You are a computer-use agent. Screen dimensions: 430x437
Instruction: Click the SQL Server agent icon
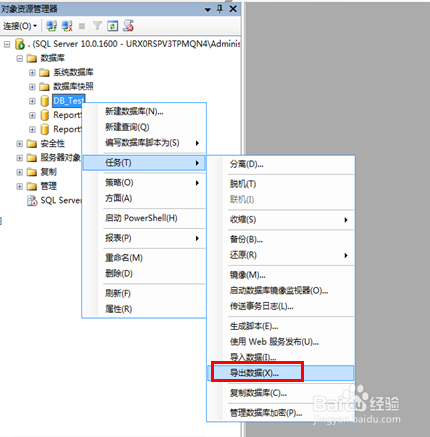(32, 200)
